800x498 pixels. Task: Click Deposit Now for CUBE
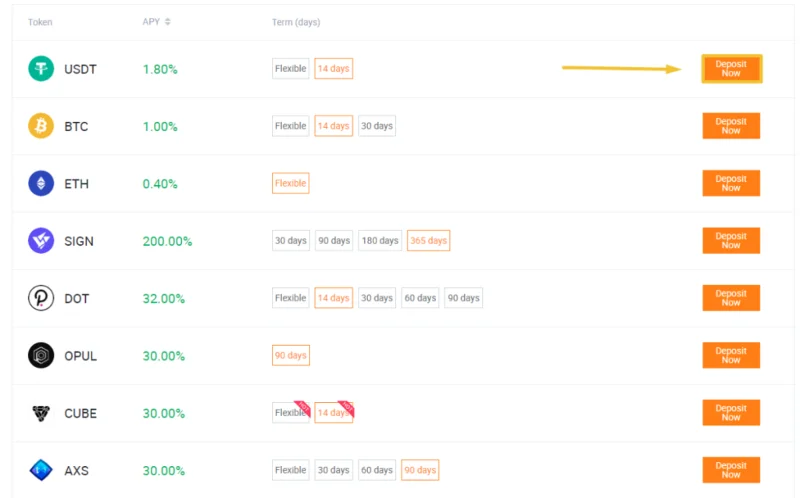pos(731,413)
